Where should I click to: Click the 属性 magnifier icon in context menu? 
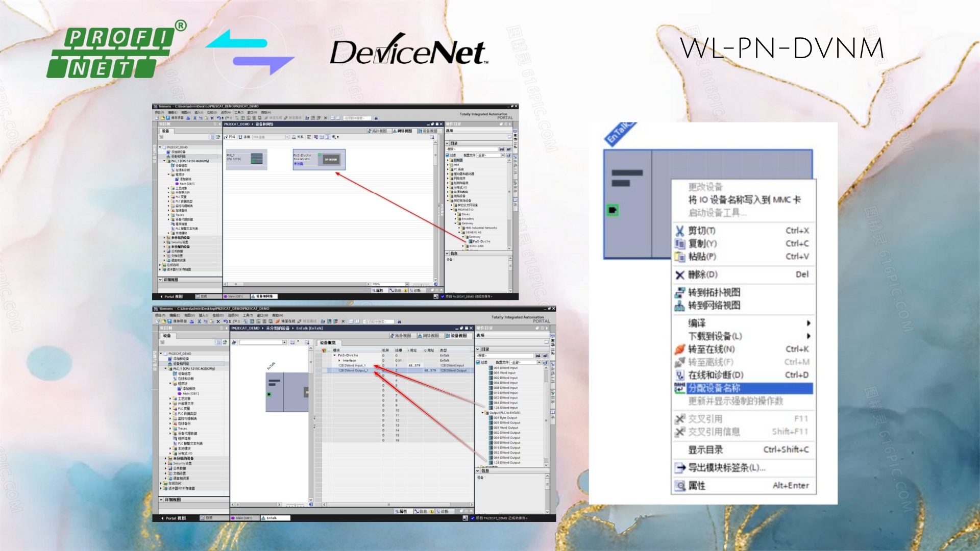tap(680, 486)
